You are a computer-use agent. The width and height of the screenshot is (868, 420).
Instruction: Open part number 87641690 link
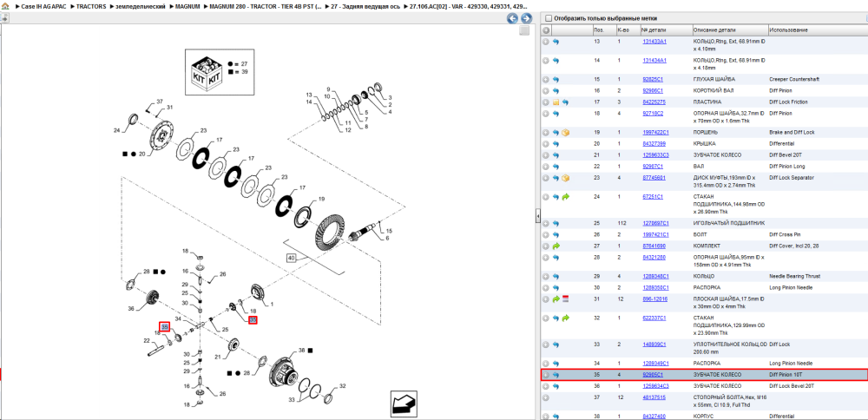coord(654,246)
